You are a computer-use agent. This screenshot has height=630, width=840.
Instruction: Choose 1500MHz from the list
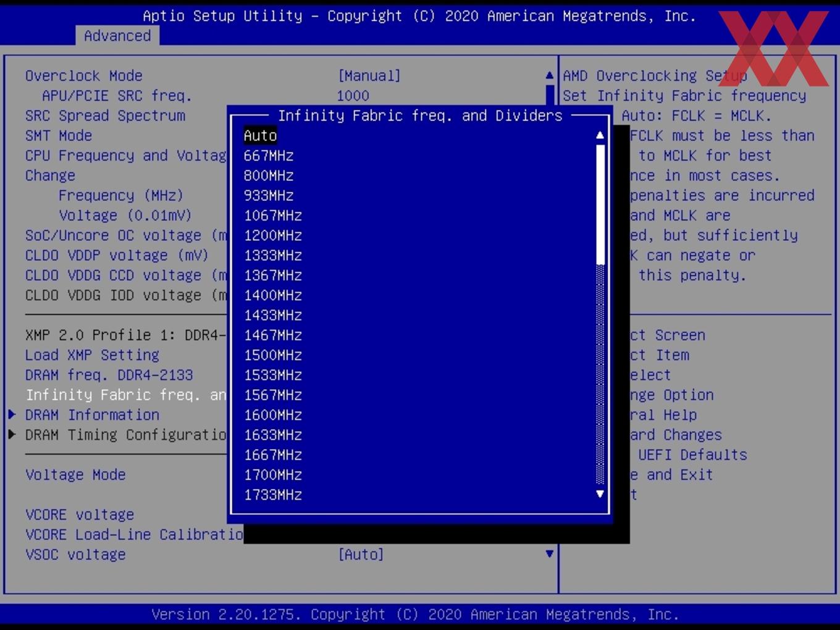click(x=273, y=355)
